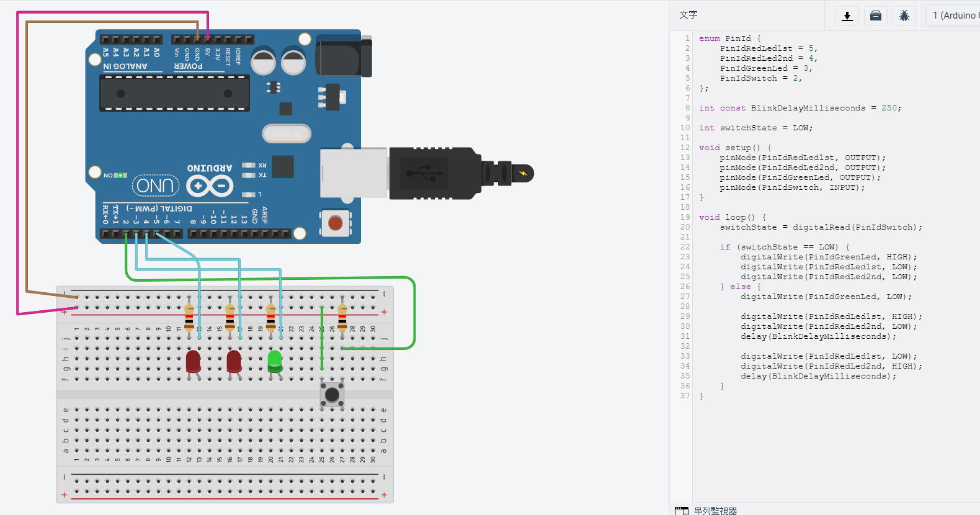
Task: Click the 'void loop()' code line
Action: pos(733,217)
